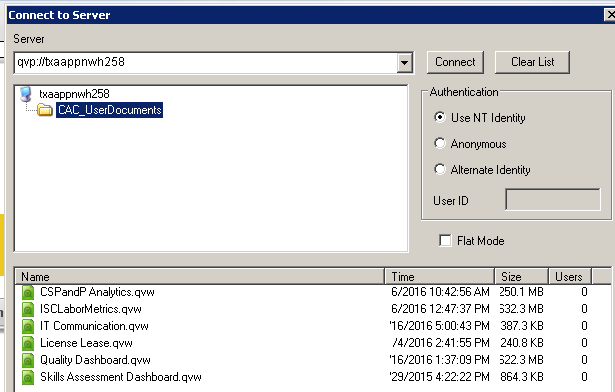
Task: Select Use NT Identity authentication
Action: [x=440, y=117]
